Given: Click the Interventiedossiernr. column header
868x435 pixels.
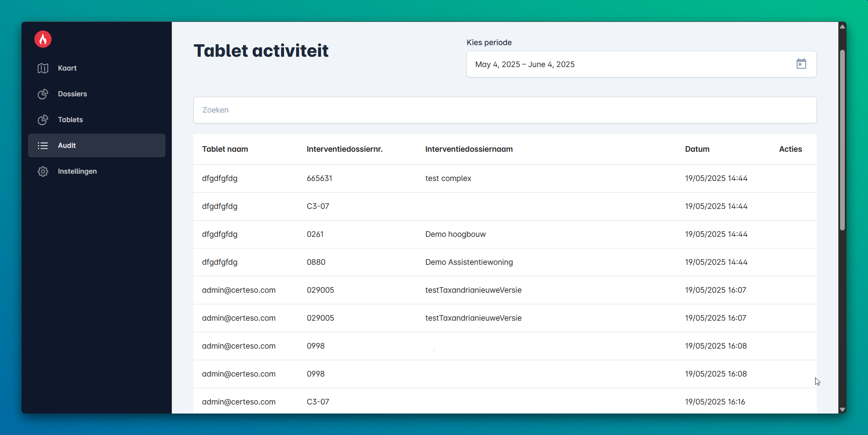Looking at the screenshot, I should tap(344, 149).
